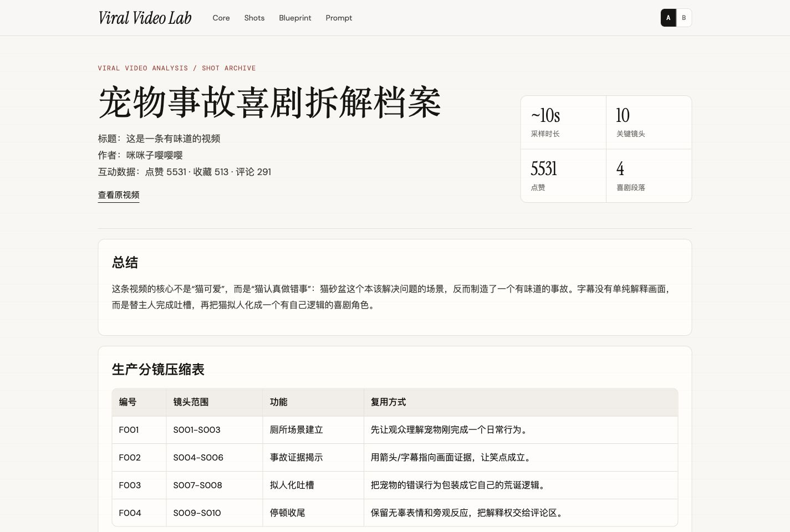Click the 厕所场景建立 function cell
The image size is (790, 532).
pos(313,430)
